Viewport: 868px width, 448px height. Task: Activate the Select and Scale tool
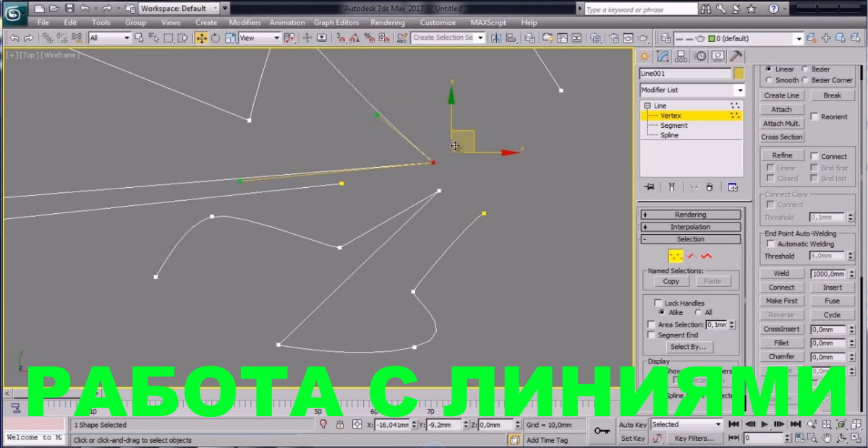pyautogui.click(x=231, y=38)
